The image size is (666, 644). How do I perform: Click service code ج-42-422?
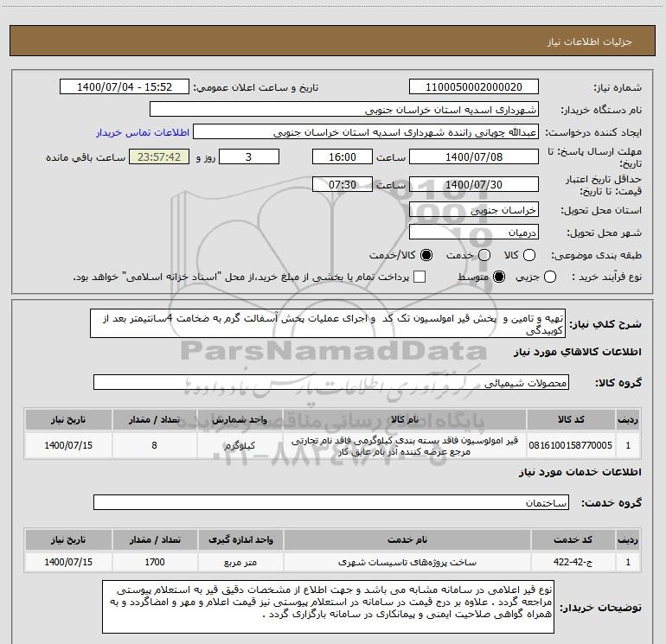pyautogui.click(x=573, y=562)
